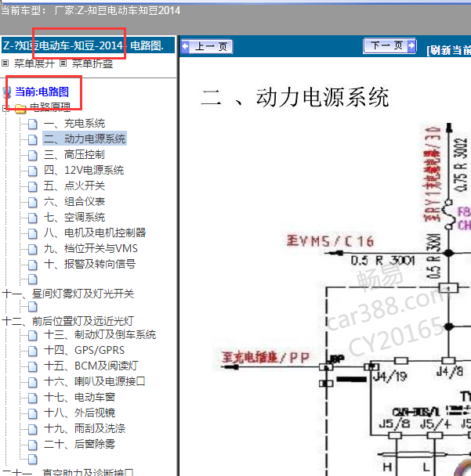Open 九、档位开关与VMS tree item
The image size is (471, 476).
pyautogui.click(x=91, y=248)
